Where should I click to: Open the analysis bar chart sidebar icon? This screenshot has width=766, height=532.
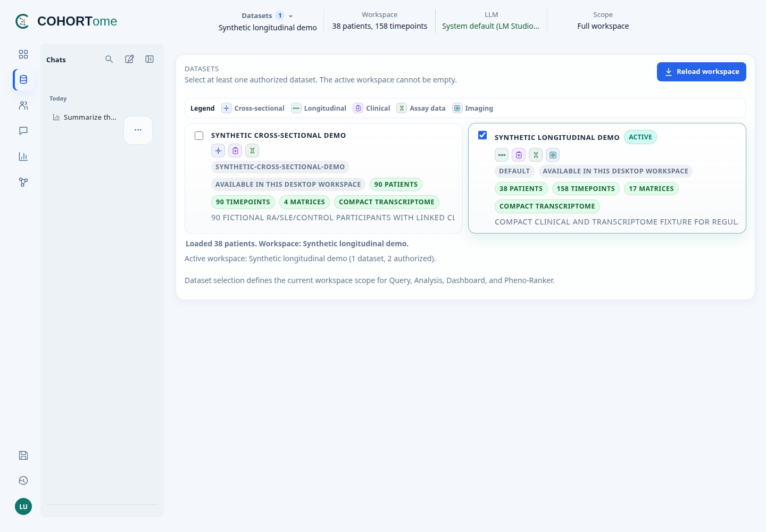tap(23, 156)
